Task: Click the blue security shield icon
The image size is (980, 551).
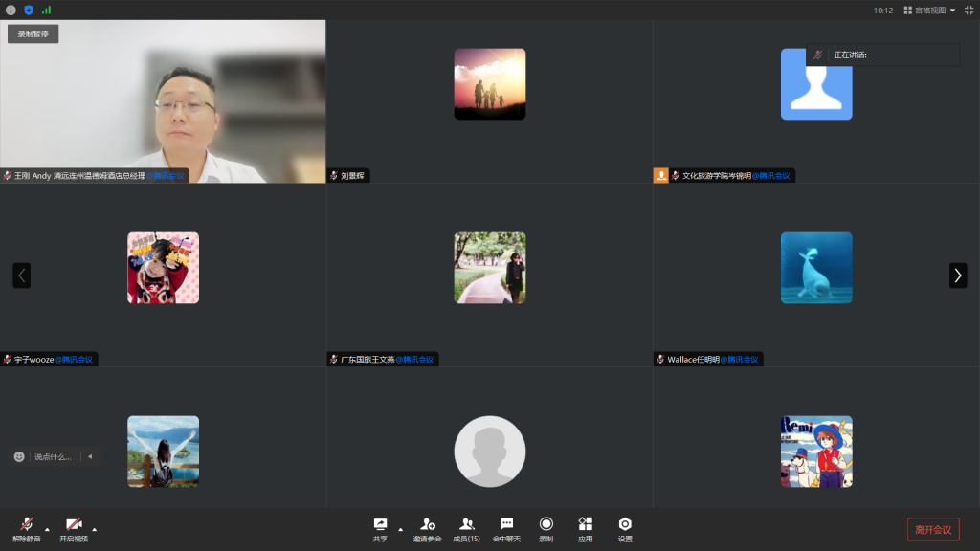Action: pos(28,10)
